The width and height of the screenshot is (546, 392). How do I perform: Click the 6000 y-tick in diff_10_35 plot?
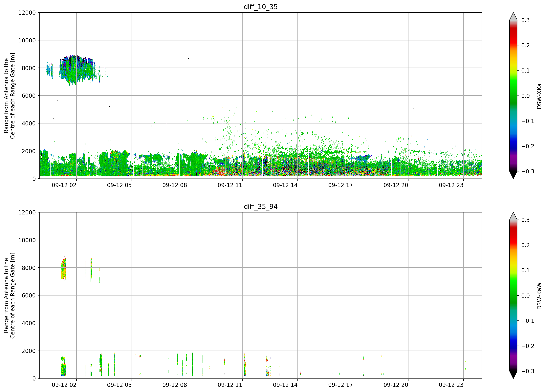29,96
